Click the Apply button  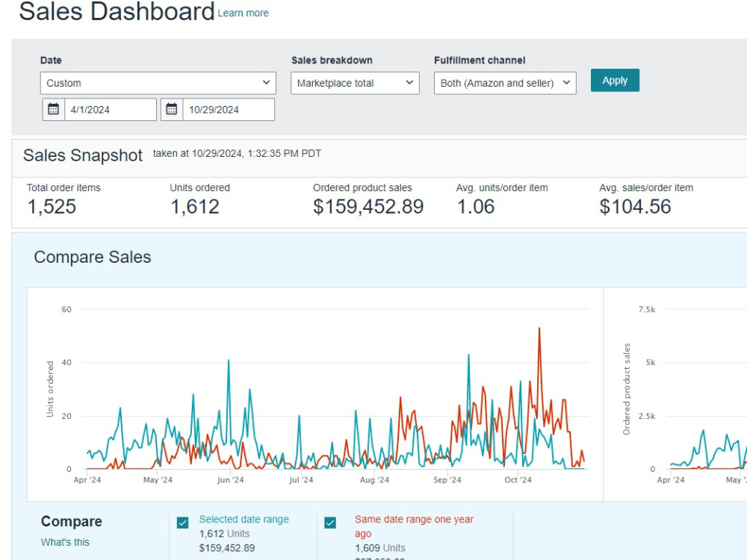[x=615, y=81]
